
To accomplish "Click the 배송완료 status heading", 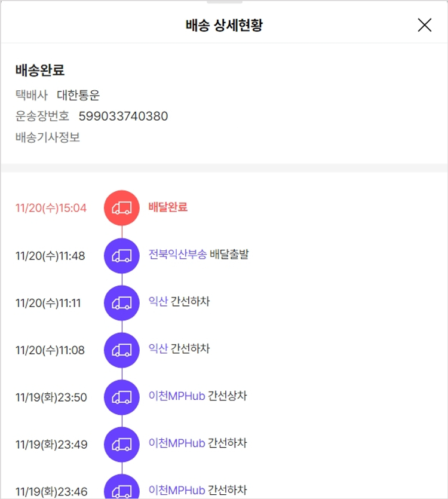I will 40,70.
